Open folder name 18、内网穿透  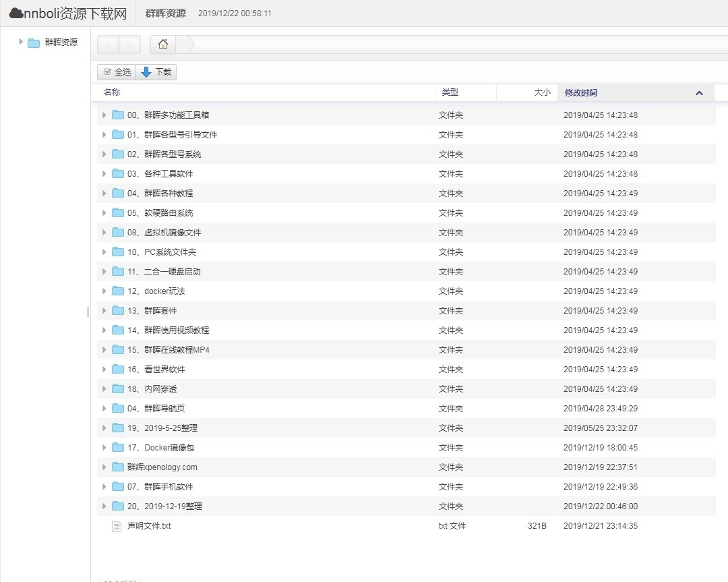152,388
